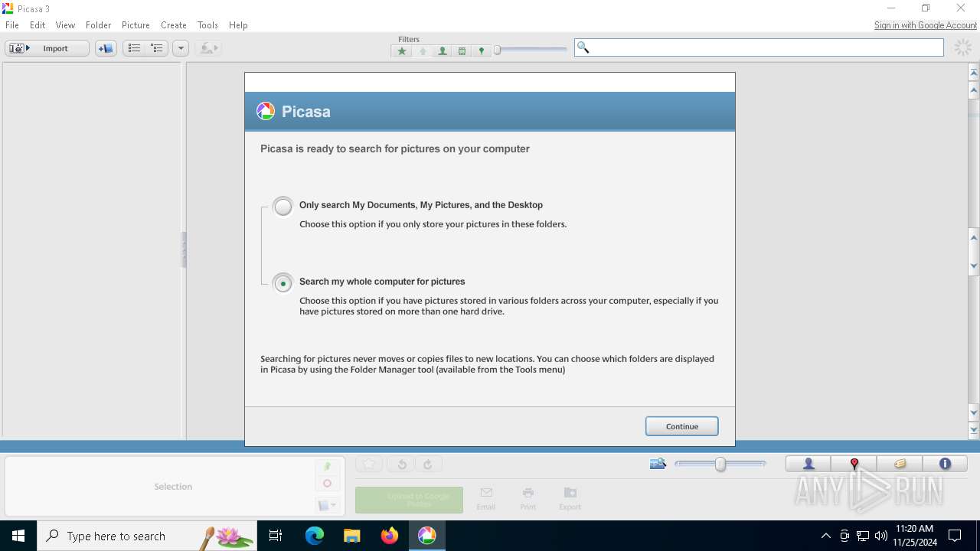
Task: Select 'Only search My Documents' option
Action: (x=283, y=207)
